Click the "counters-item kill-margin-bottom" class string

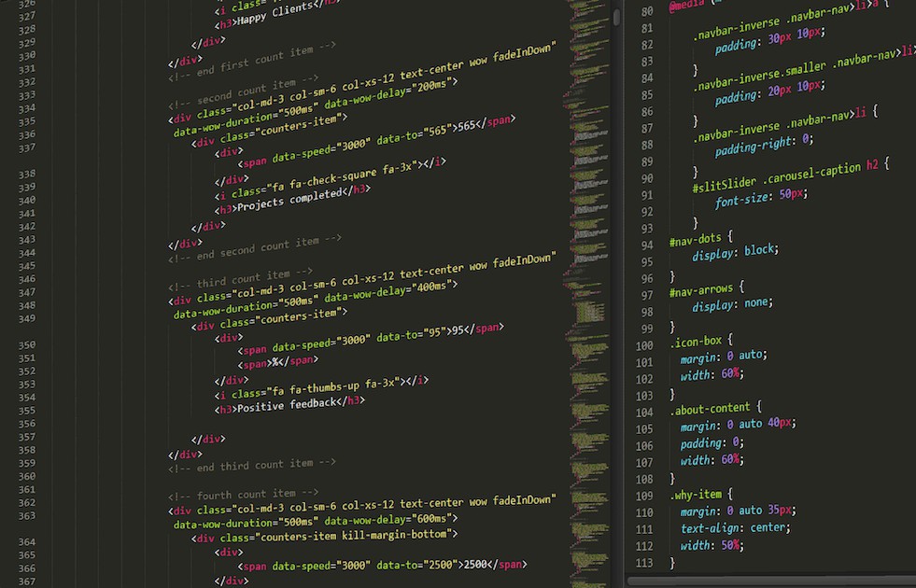tap(353, 535)
